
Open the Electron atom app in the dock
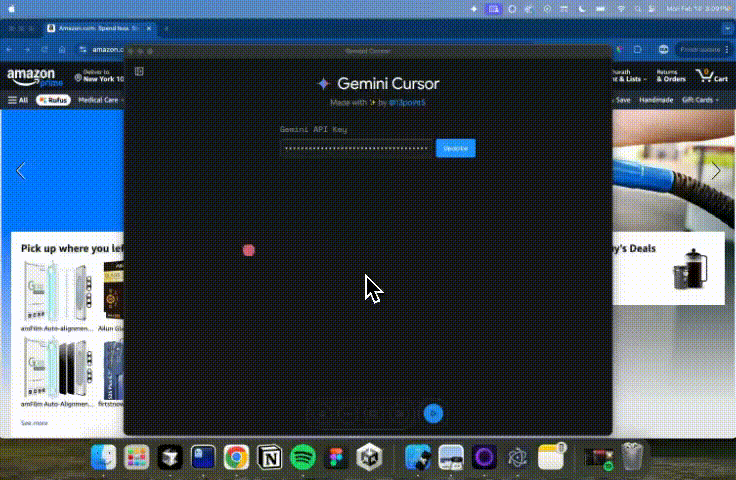pos(517,457)
